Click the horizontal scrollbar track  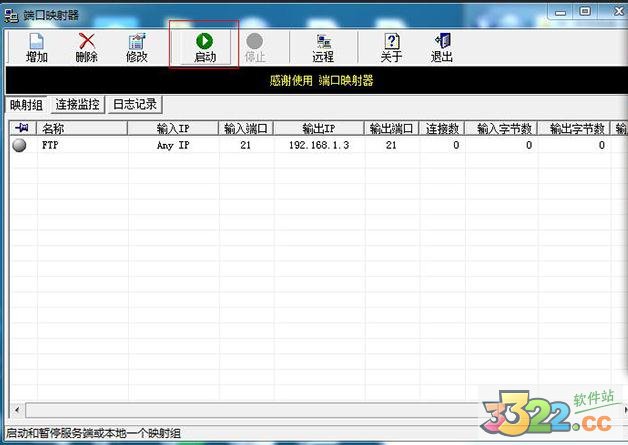(x=252, y=410)
